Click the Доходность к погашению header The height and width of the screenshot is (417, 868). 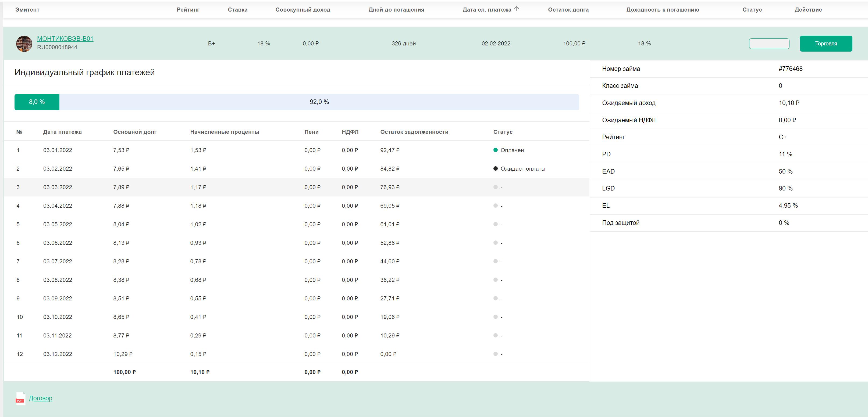tap(663, 10)
